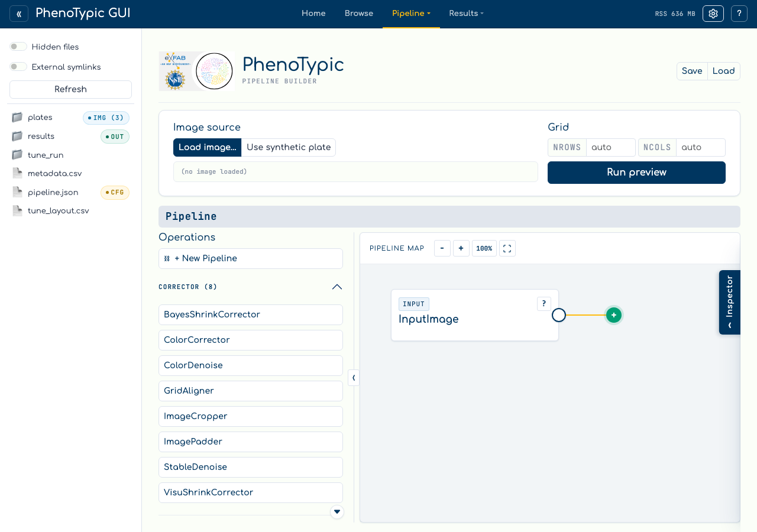
Task: Go to the Browse tab
Action: click(x=359, y=14)
